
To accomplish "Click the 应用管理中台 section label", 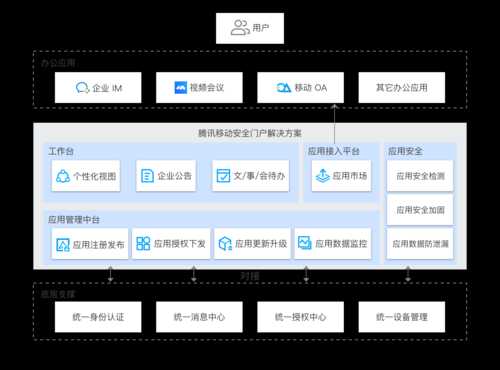I will click(74, 220).
